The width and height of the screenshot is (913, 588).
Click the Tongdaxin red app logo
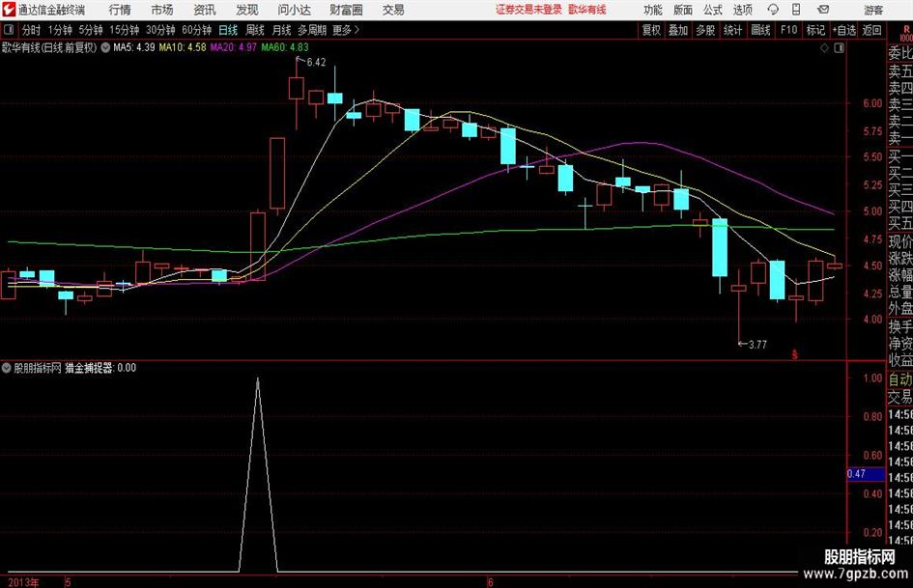pyautogui.click(x=8, y=10)
